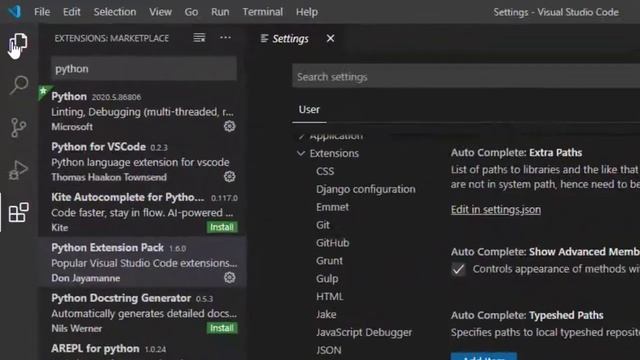Select Jake in settings tree
The width and height of the screenshot is (640, 360).
click(326, 314)
